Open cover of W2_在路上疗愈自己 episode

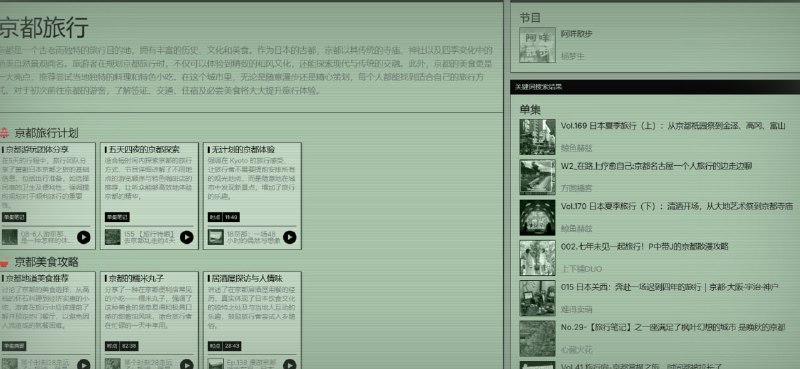[x=537, y=177]
